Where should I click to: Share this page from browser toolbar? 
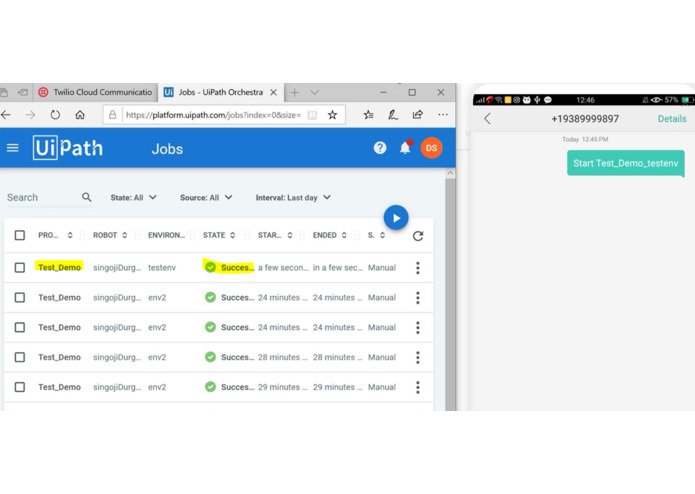(x=418, y=115)
